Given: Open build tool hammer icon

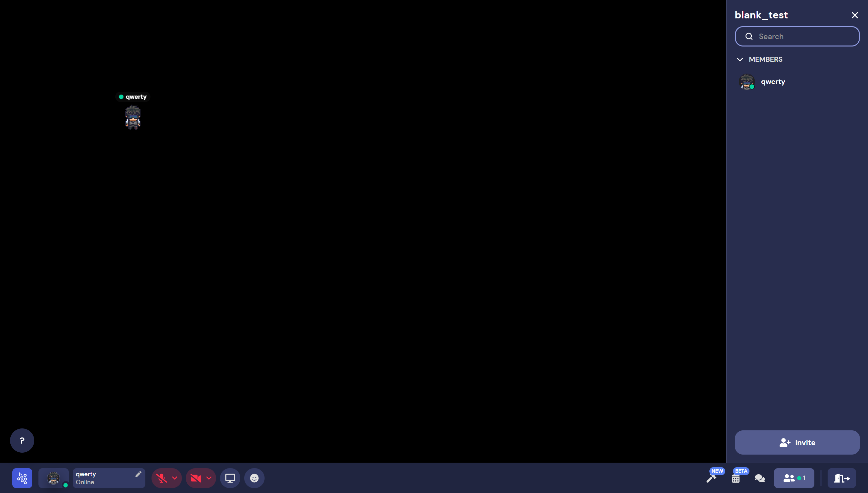Looking at the screenshot, I should tap(711, 478).
